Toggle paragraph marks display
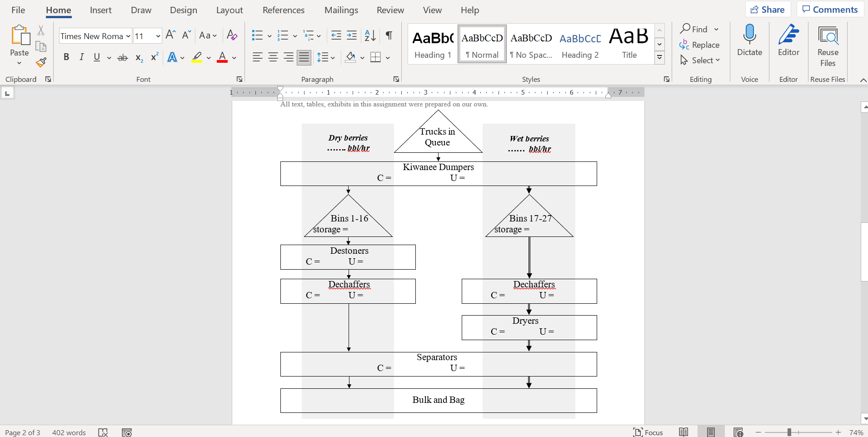The width and height of the screenshot is (868, 437). (x=389, y=35)
